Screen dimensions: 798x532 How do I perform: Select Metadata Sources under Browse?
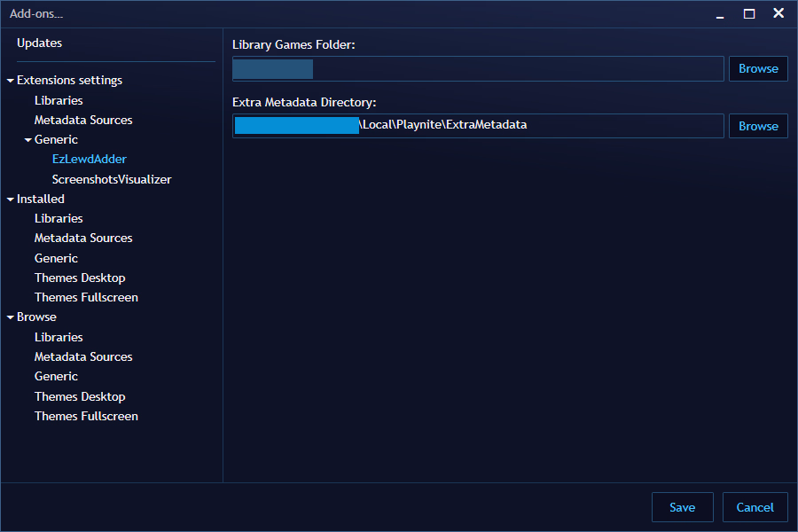tap(83, 356)
